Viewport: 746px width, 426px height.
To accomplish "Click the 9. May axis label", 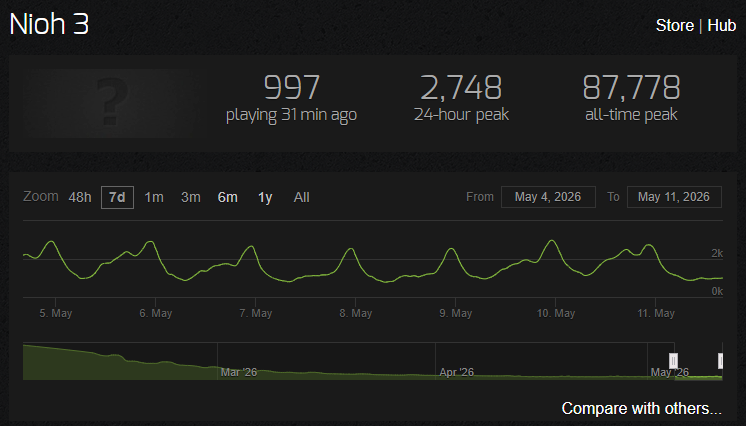I will tap(455, 313).
